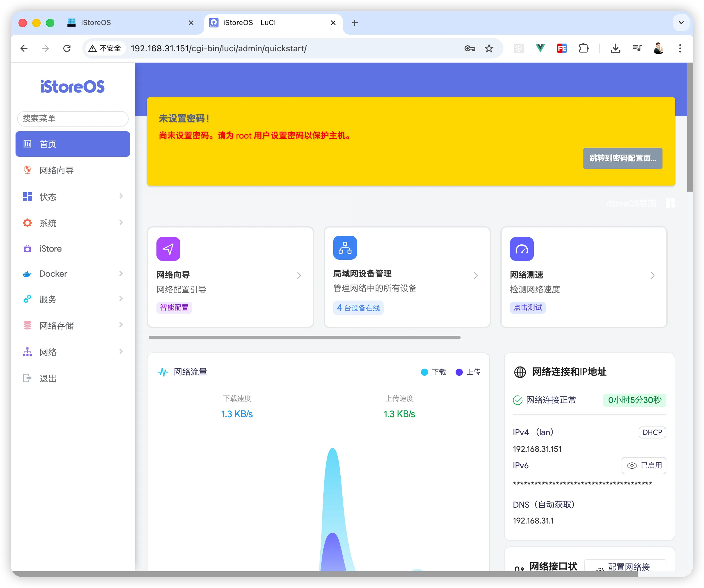Screen dimensions: 704x588
Task: Open the saved password key icon
Action: tap(470, 49)
